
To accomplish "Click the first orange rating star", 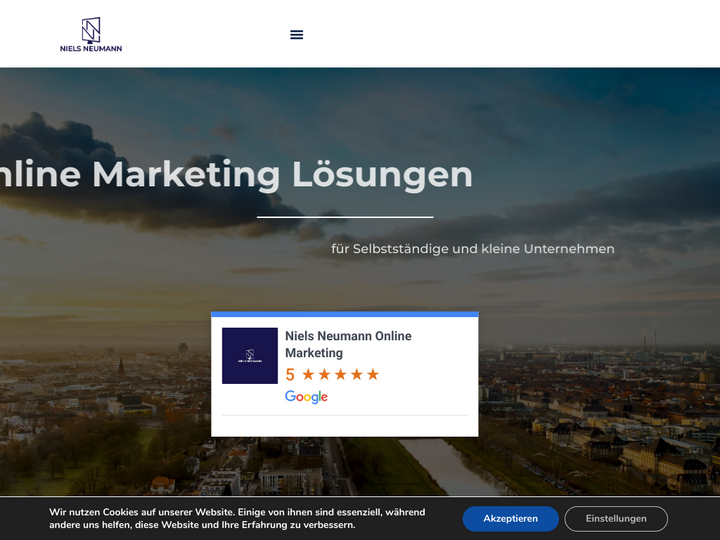I will tap(308, 375).
